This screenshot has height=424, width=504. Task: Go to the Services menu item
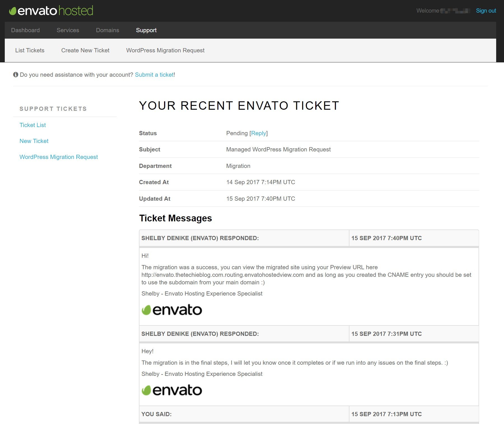pos(68,30)
